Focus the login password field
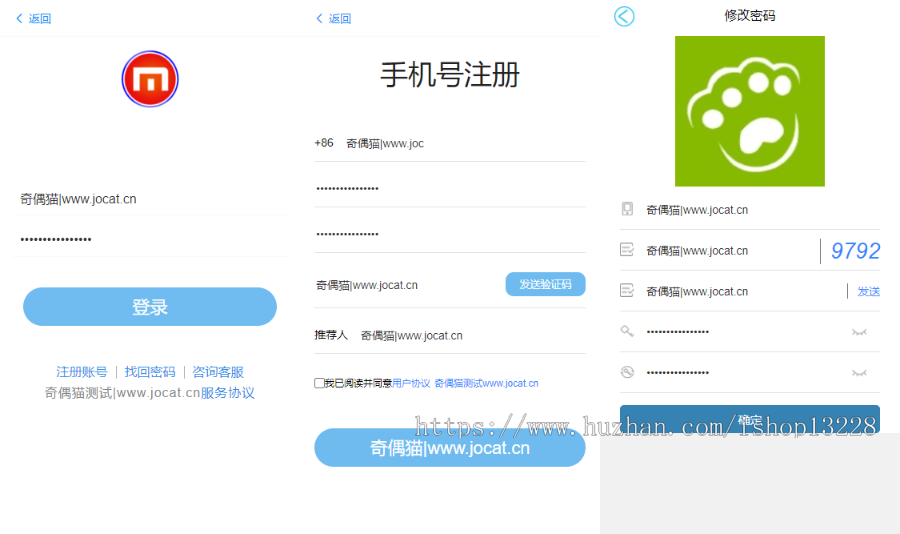The image size is (900, 534). coord(150,239)
